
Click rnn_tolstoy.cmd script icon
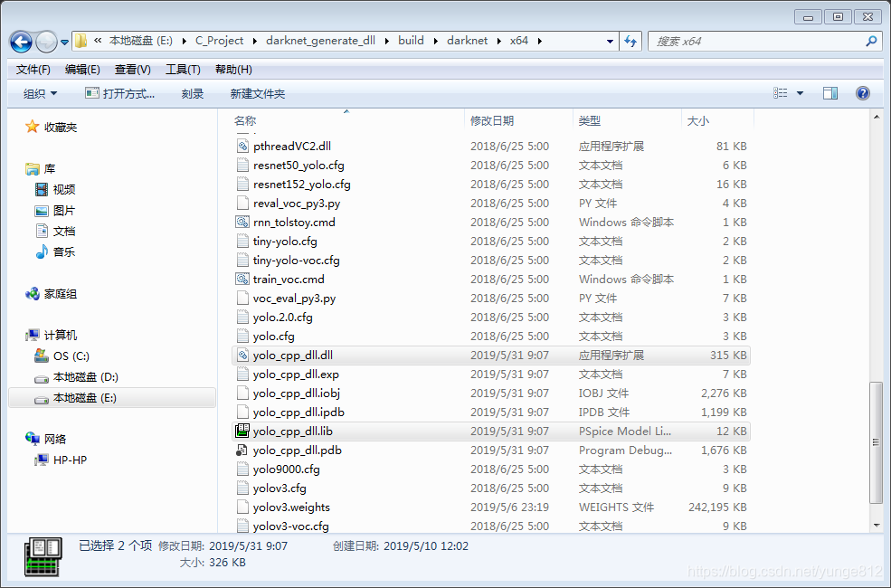pos(242,223)
